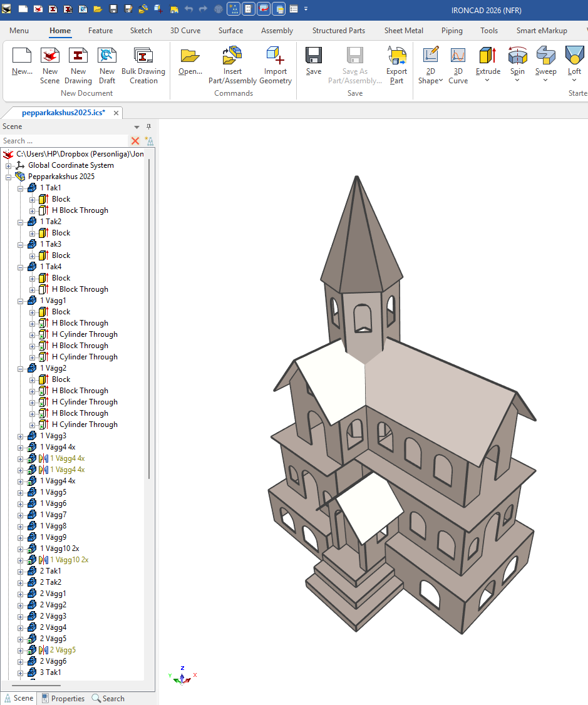Open the New Drawing tool
Screen dimensions: 588x705
[x=78, y=56]
